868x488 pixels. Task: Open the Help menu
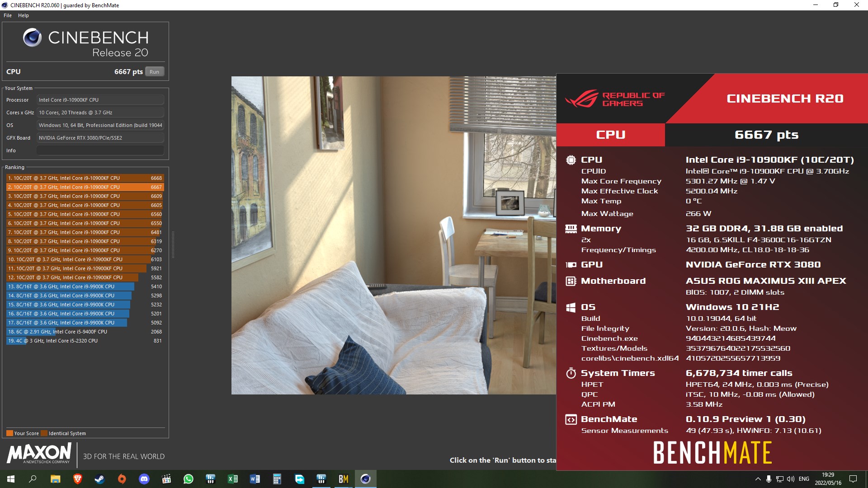[x=24, y=15]
